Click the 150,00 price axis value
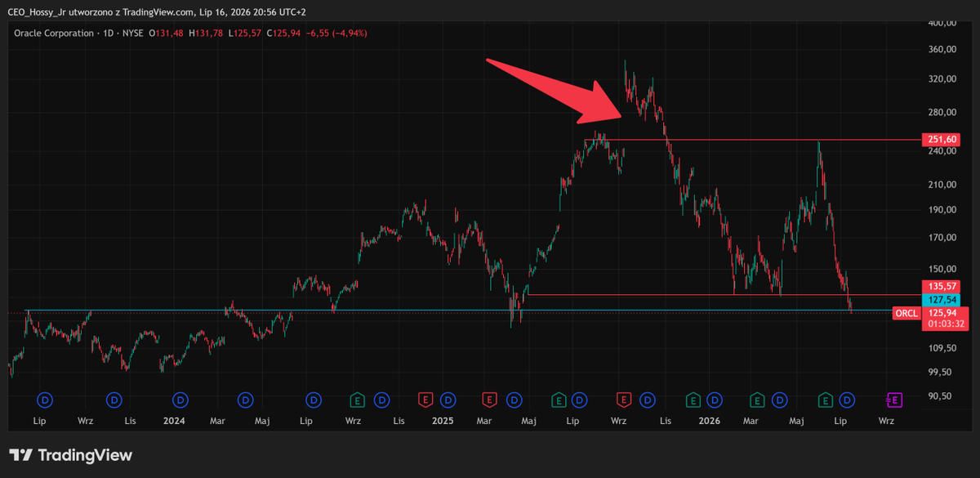Image resolution: width=980 pixels, height=478 pixels. coord(942,269)
